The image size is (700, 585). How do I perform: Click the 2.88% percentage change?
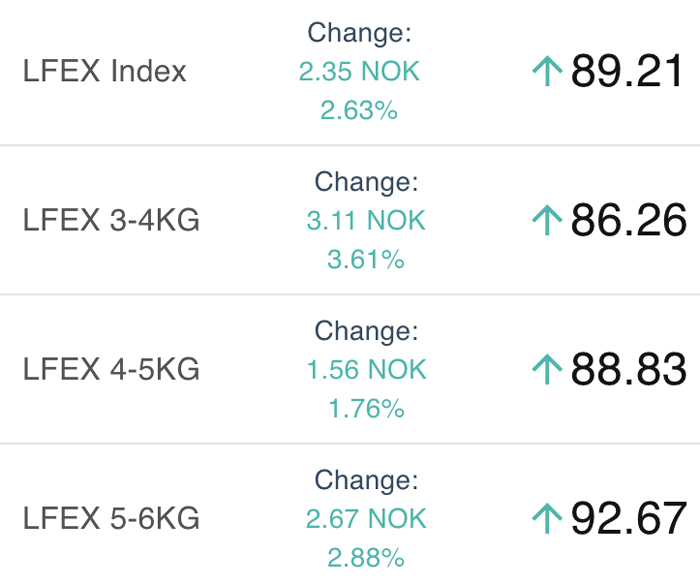366,558
